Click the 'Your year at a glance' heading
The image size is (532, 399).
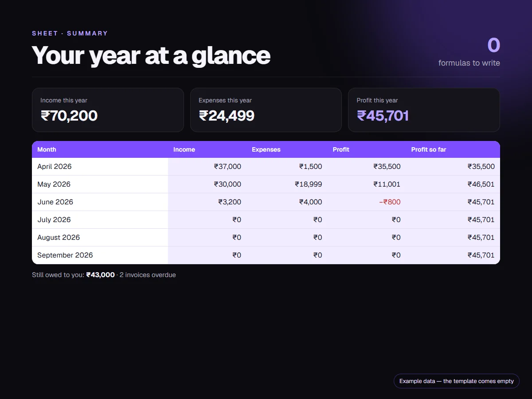[151, 55]
